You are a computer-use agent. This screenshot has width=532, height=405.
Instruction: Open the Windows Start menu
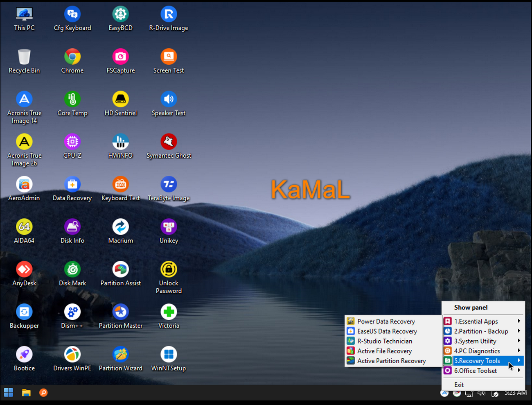[x=9, y=393]
